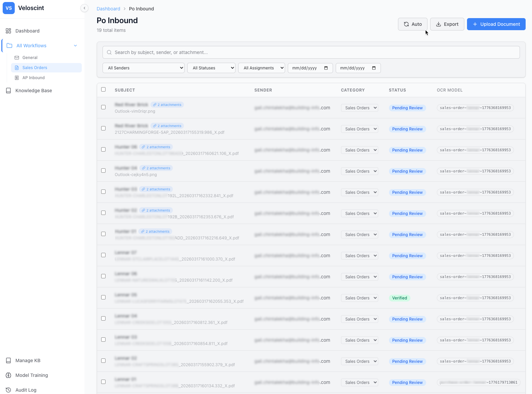This screenshot has width=532, height=394.
Task: Click the Auto refresh button
Action: (413, 24)
